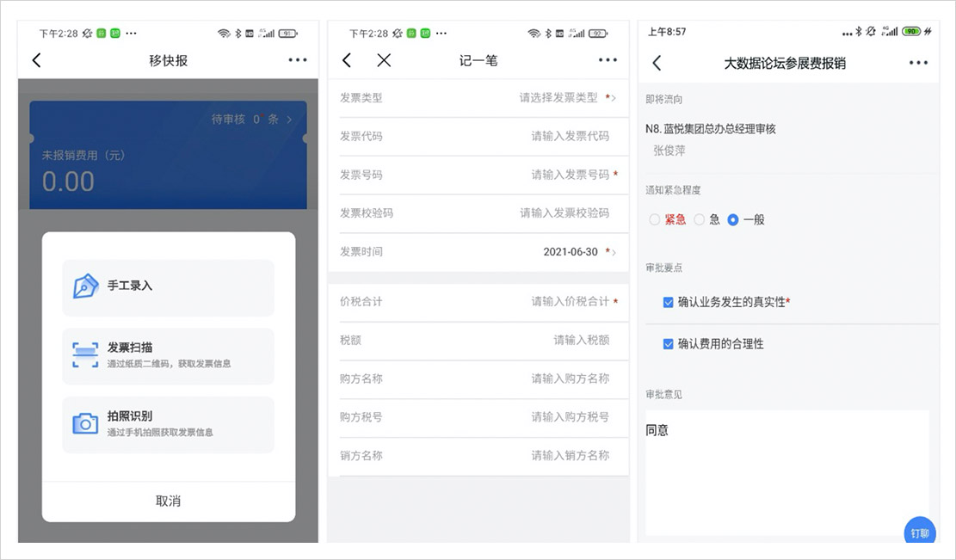
Task: Close the 记一笔 form with X icon
Action: click(x=384, y=60)
